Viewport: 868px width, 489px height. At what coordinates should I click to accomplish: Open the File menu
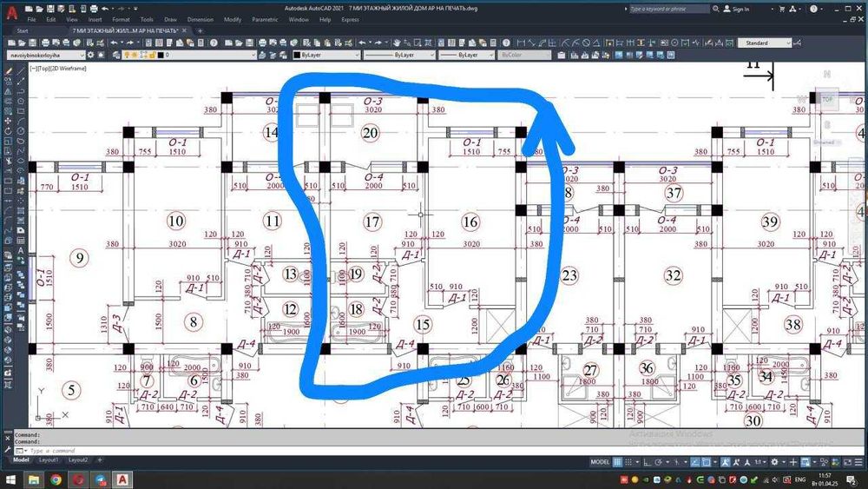point(31,19)
